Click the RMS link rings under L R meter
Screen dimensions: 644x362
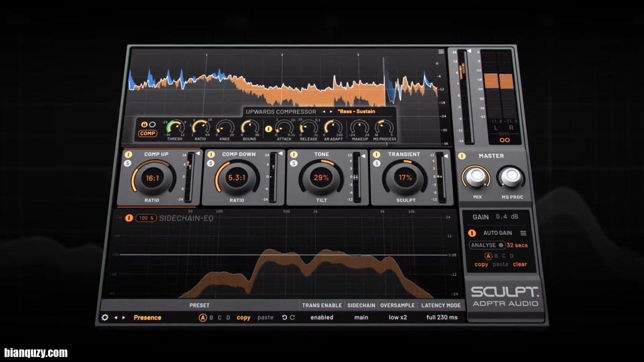pos(505,140)
